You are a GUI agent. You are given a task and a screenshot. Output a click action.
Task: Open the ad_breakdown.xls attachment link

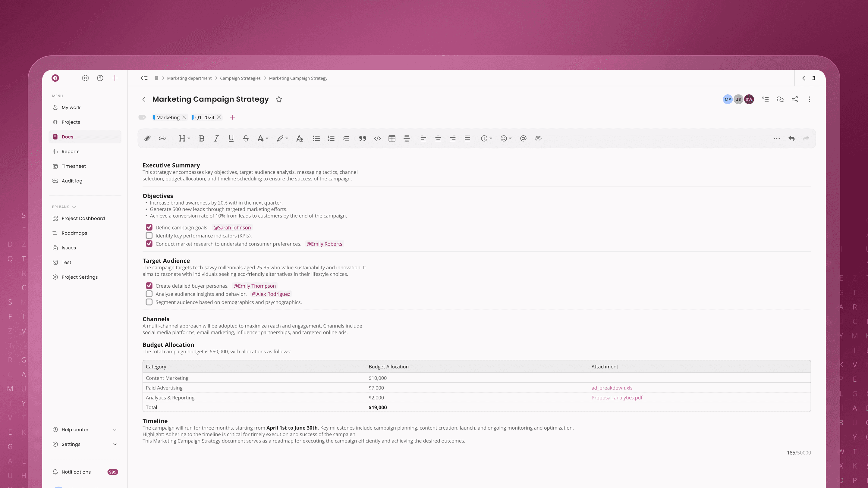[x=612, y=388]
